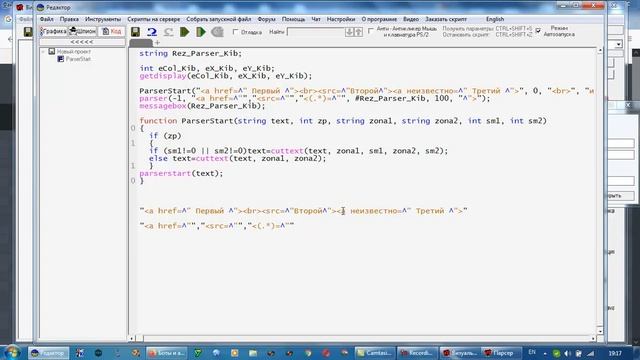Toggle the Режим Автозапуска checkbox
This screenshot has height=360, width=640.
click(538, 31)
